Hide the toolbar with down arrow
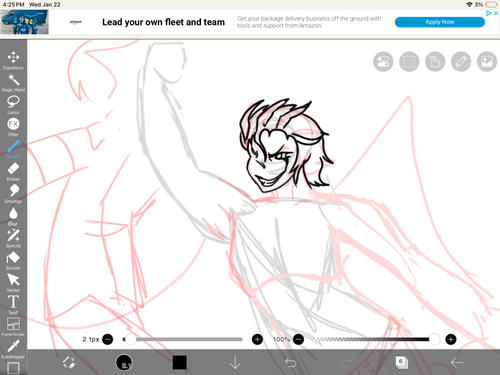The width and height of the screenshot is (500, 375). coord(235,363)
